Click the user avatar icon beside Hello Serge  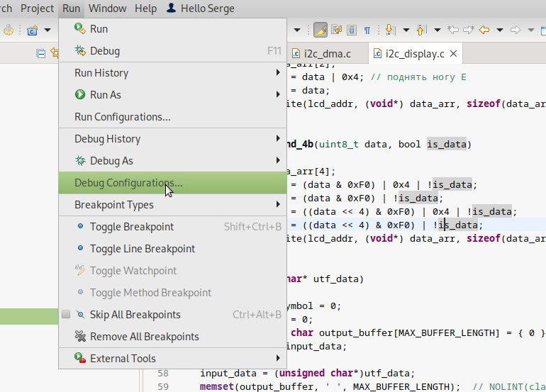[x=171, y=8]
